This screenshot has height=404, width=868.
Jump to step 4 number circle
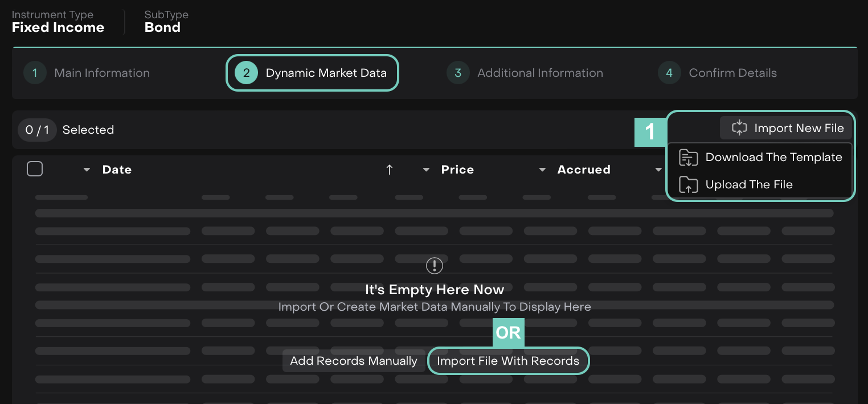669,73
